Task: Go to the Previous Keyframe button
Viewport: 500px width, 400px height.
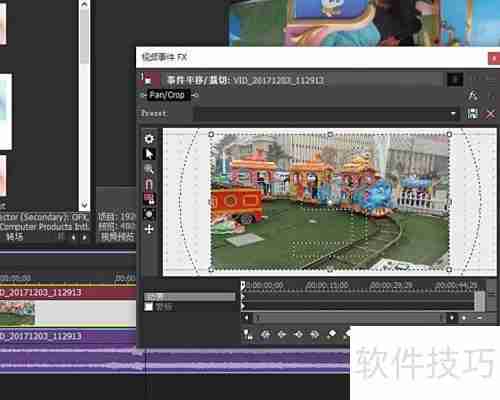Action: point(282,334)
